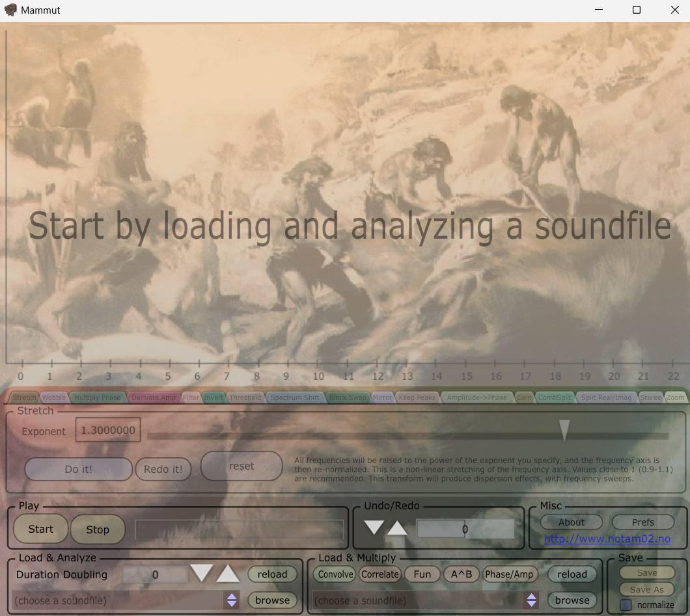This screenshot has height=616, width=690.
Task: Click the Save button
Action: [x=647, y=573]
